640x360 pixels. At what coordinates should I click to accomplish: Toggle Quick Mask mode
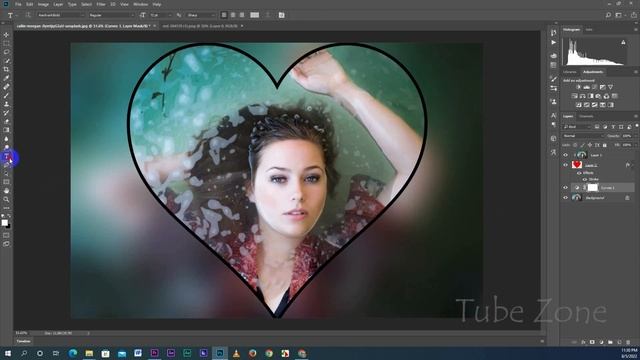tap(6, 235)
